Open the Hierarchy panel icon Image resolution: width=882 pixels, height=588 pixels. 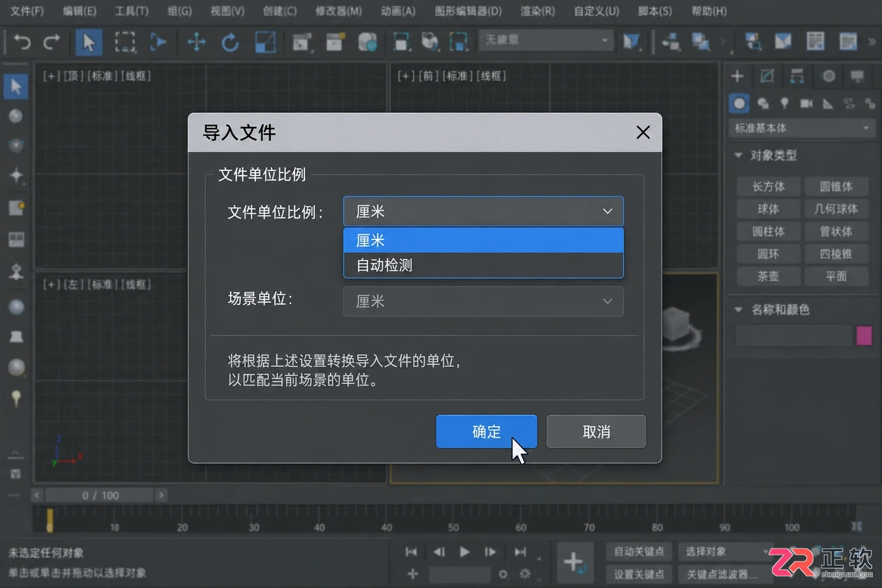(x=797, y=76)
